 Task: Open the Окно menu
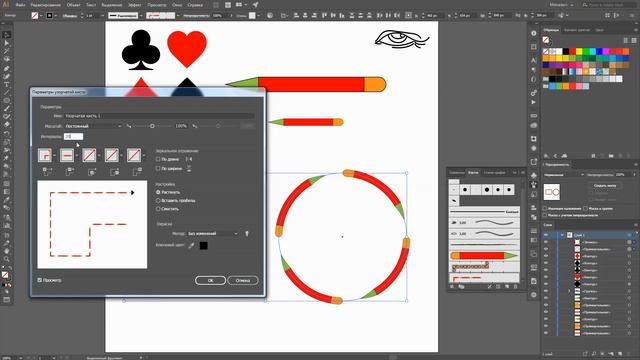click(x=177, y=5)
